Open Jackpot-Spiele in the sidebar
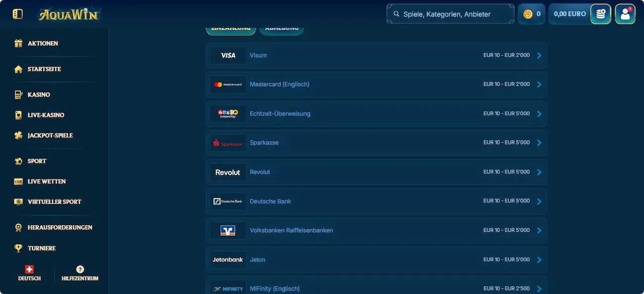 51,136
